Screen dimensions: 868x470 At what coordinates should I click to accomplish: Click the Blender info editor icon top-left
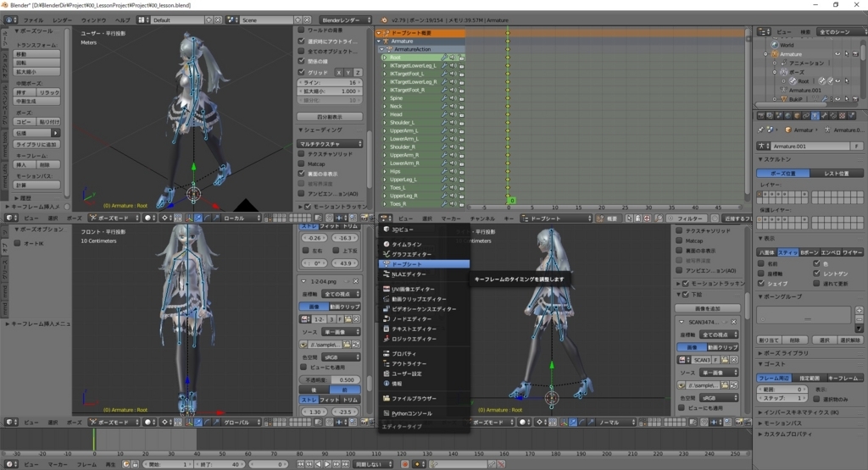[8, 19]
